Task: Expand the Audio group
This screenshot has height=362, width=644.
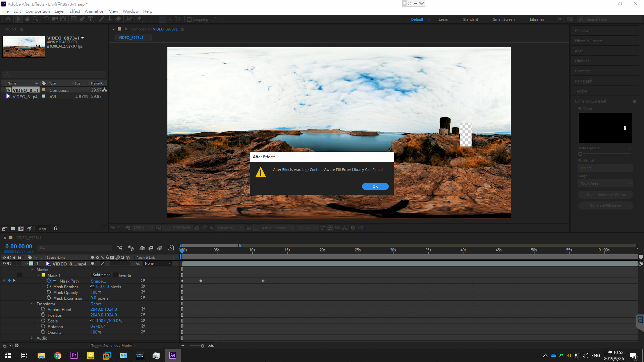Action: pos(32,338)
